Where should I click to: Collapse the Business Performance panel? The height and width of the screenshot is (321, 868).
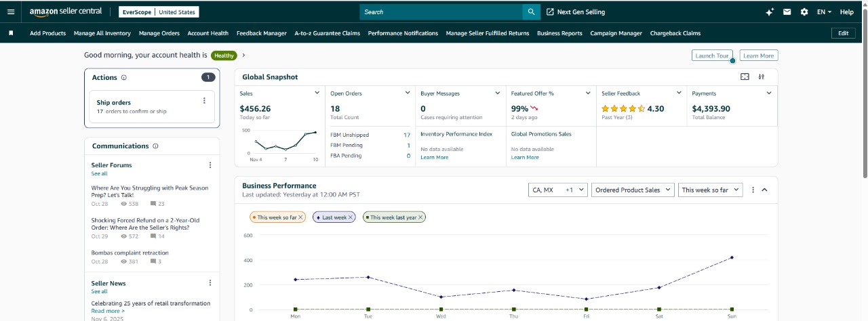[x=765, y=190]
